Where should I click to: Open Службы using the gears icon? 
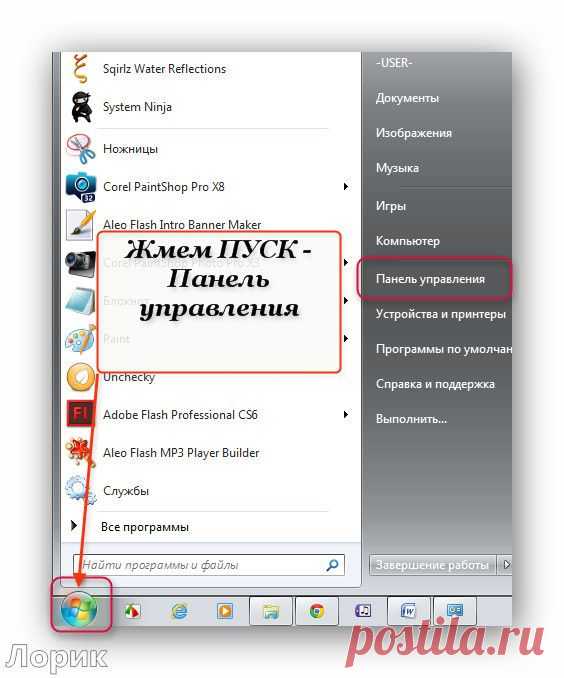(x=80, y=490)
